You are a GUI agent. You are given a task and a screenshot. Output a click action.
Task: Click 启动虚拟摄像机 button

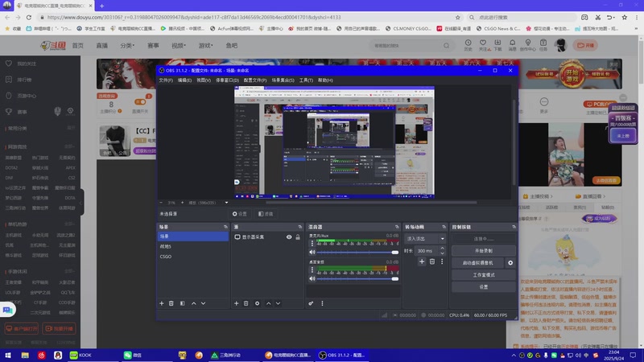point(477,263)
